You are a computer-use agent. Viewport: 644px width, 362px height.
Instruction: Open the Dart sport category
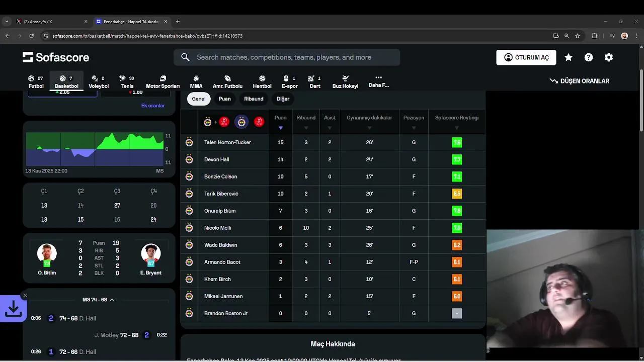tap(315, 82)
